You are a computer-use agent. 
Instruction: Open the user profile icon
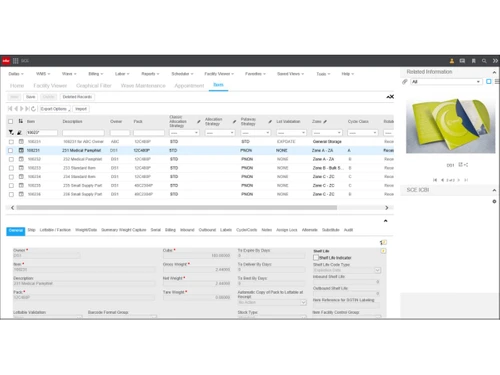click(452, 61)
